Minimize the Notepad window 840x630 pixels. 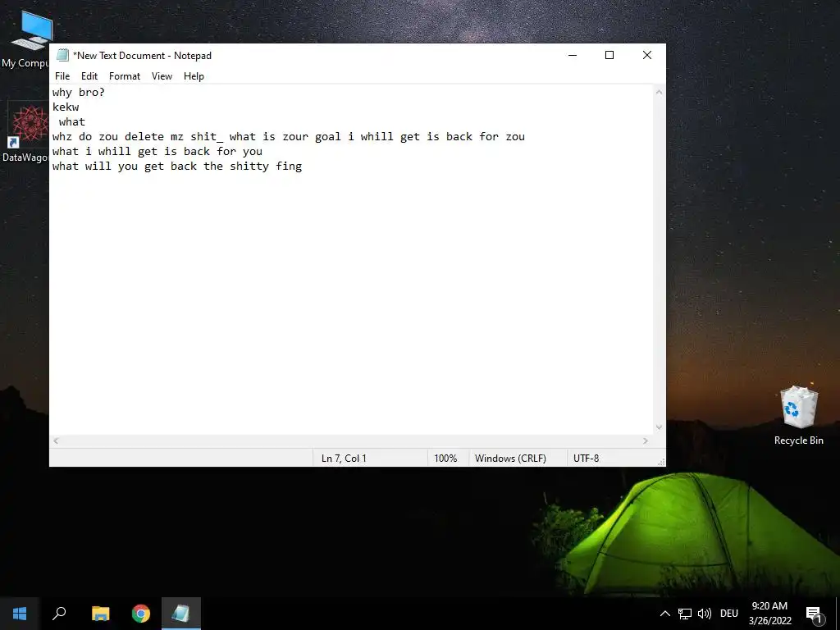pyautogui.click(x=573, y=55)
